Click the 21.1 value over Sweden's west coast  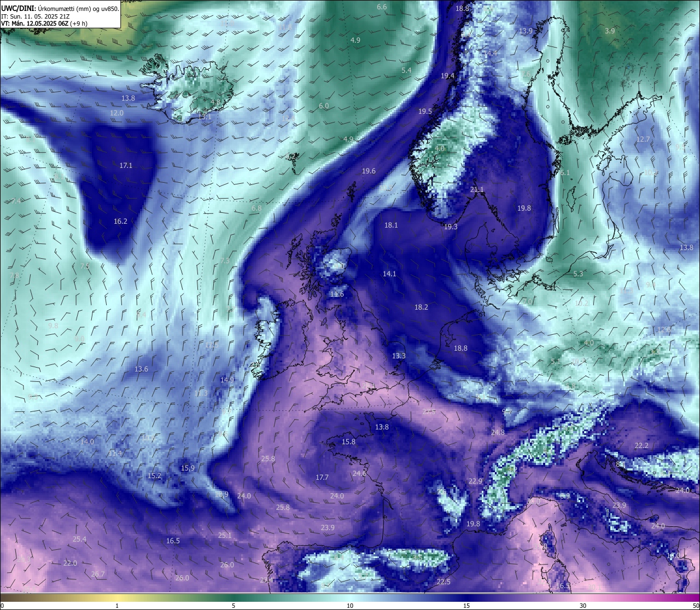[477, 190]
